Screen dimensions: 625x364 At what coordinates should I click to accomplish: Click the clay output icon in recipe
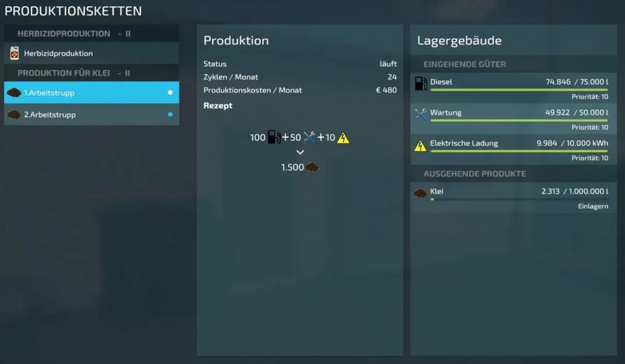point(312,167)
